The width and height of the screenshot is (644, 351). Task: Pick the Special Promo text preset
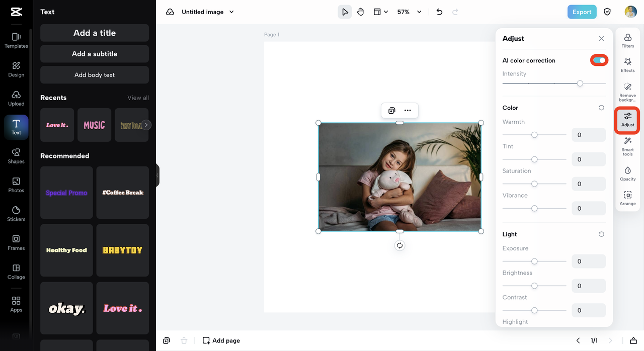[x=66, y=193]
